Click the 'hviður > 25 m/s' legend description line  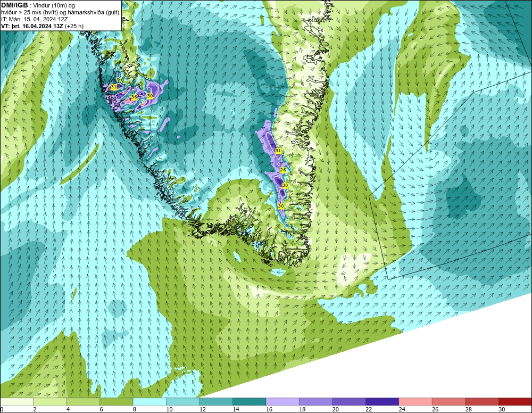coord(60,12)
